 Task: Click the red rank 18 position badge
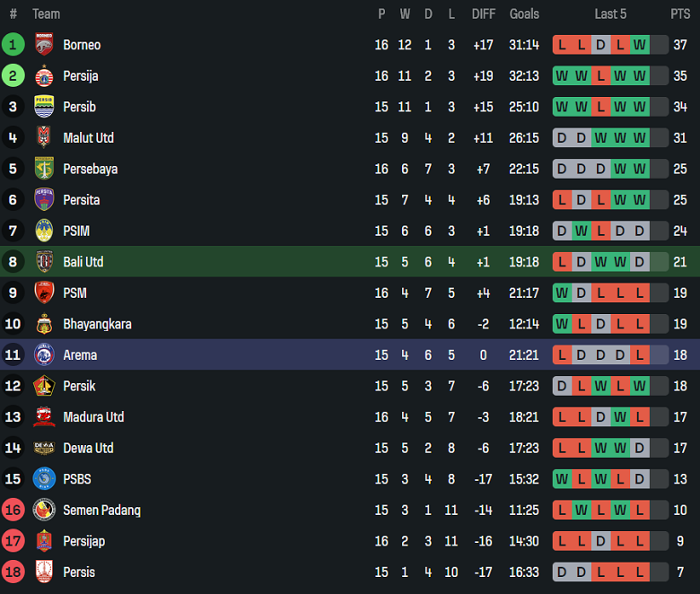click(13, 572)
